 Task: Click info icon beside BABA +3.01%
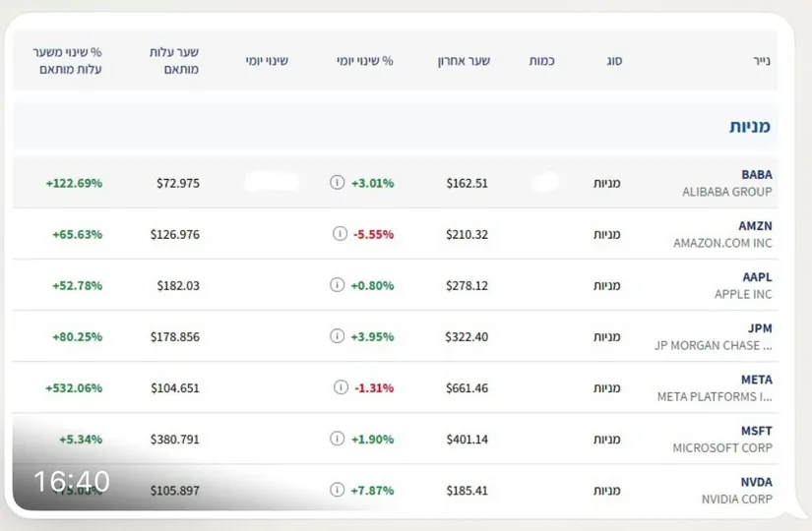coord(338,182)
